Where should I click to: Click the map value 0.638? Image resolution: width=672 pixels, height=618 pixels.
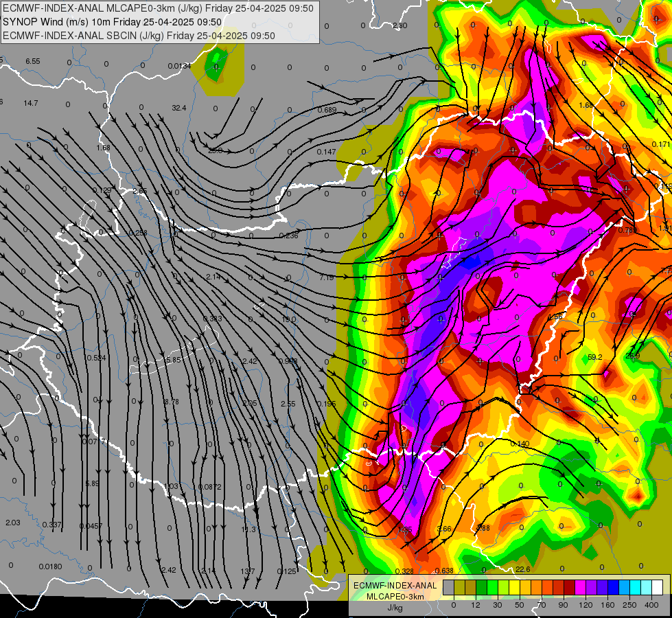(444, 571)
